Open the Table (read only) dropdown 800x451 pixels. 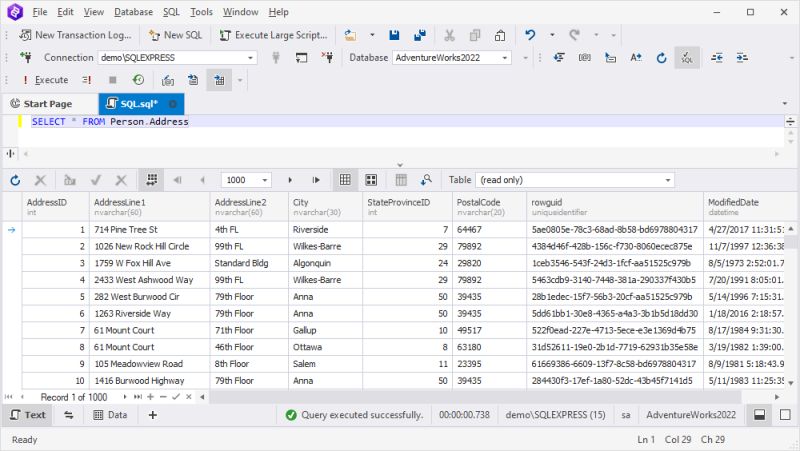(x=575, y=180)
